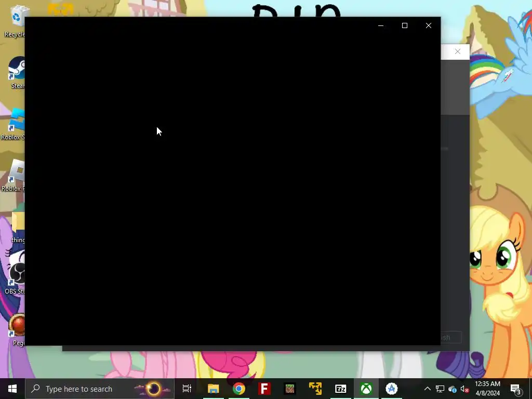
Task: Close the dialog behind the black window
Action: pos(458,51)
